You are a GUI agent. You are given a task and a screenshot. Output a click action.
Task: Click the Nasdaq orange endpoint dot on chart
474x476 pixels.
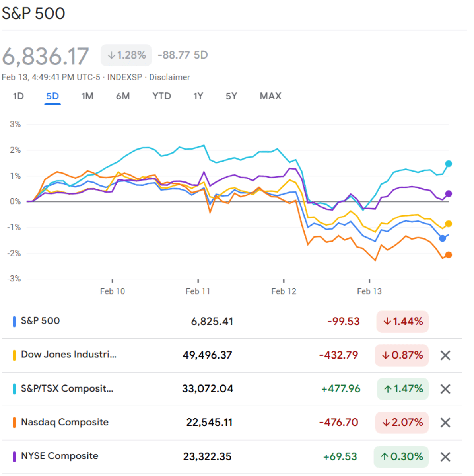pos(449,255)
